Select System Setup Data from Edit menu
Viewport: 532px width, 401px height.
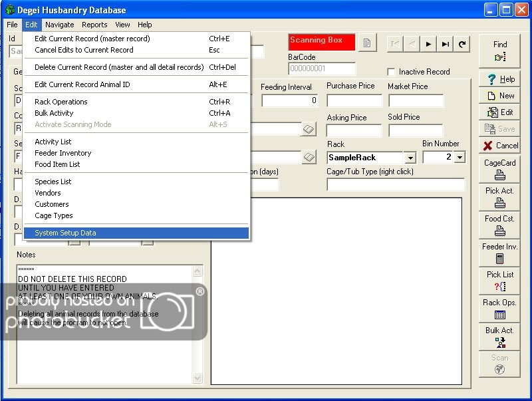click(x=65, y=233)
